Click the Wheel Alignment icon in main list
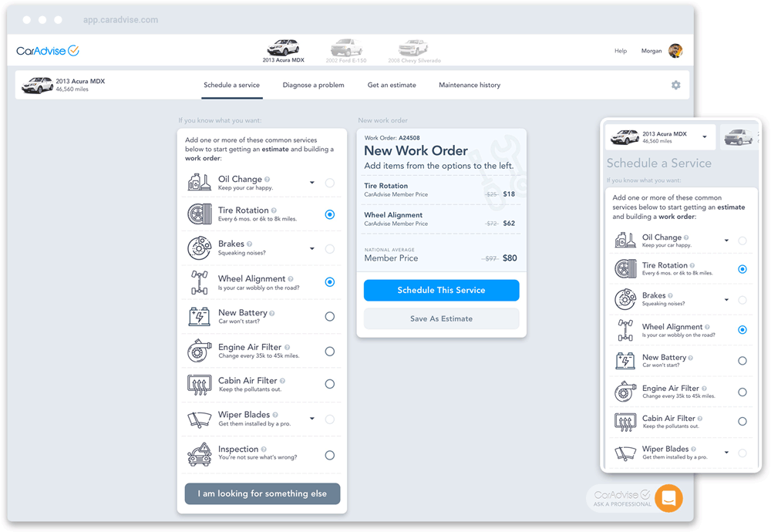771x532 pixels. pos(199,282)
